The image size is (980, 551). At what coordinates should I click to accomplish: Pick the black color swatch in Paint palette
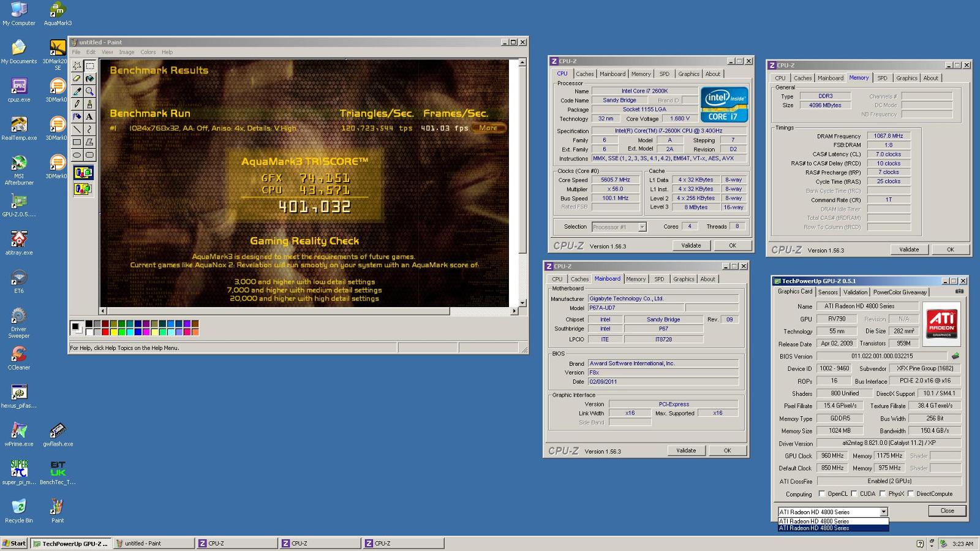click(x=89, y=324)
